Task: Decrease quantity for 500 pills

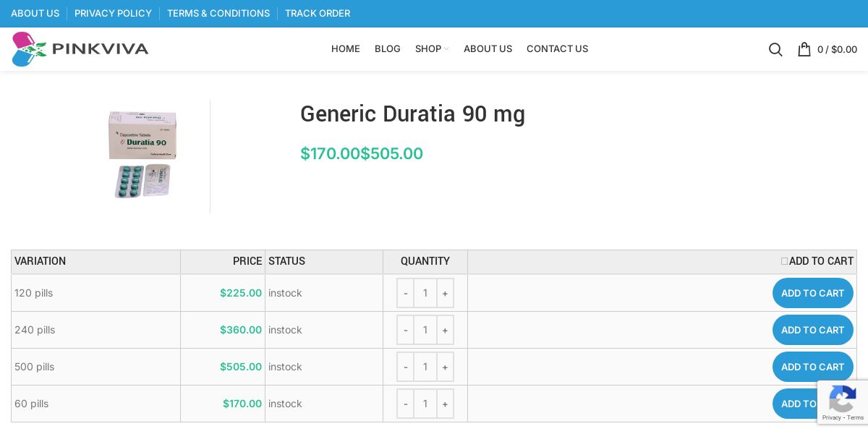Action: [x=405, y=367]
